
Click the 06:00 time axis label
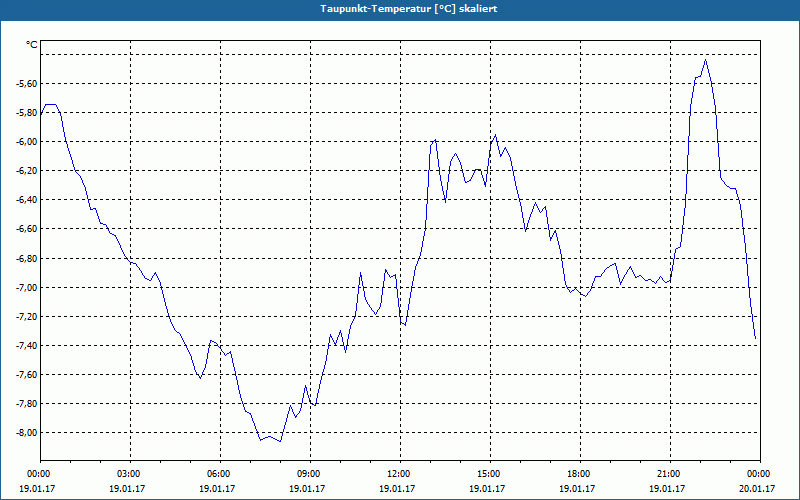tap(220, 473)
